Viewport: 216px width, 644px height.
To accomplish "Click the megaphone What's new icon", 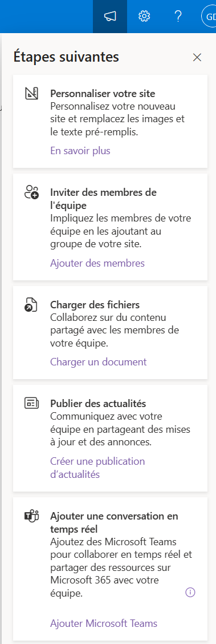I will coord(110,17).
